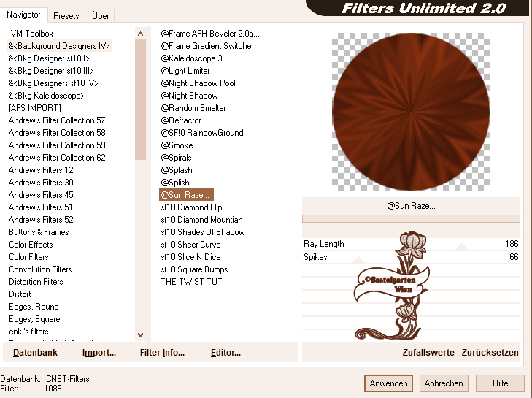Click the Spikes slider handle
The width and height of the screenshot is (532, 398).
358,260
